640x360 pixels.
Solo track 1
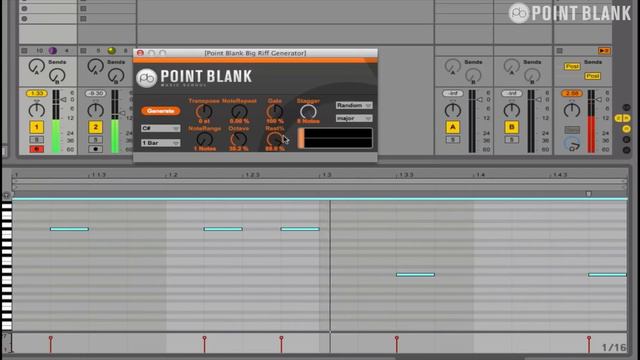click(36, 140)
